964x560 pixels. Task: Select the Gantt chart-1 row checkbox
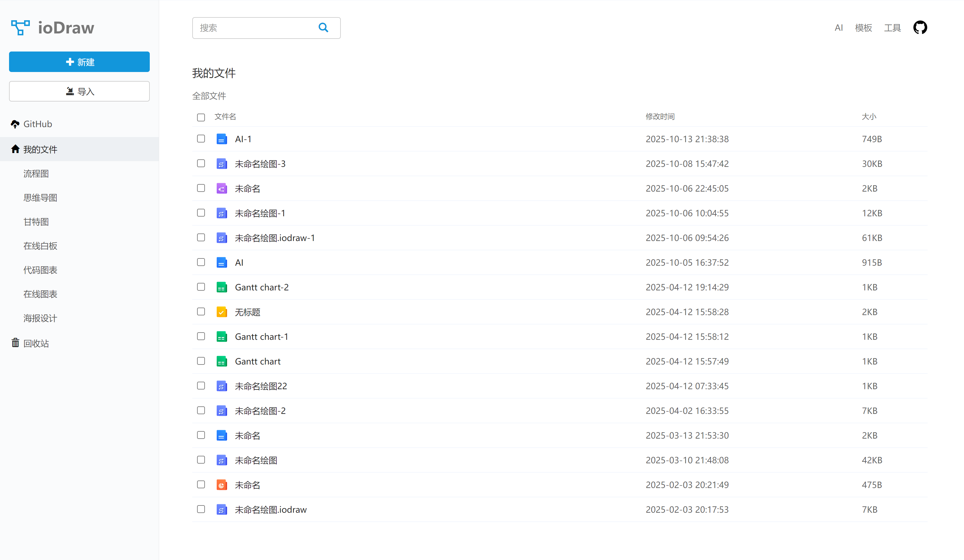(x=201, y=336)
